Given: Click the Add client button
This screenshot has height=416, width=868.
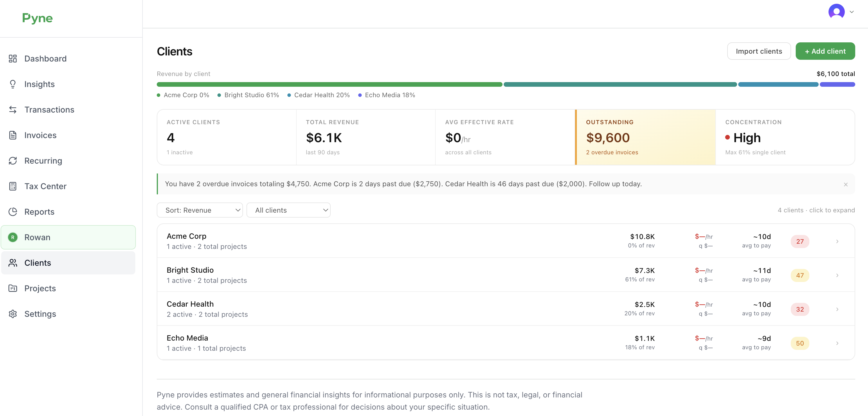Looking at the screenshot, I should (x=825, y=51).
